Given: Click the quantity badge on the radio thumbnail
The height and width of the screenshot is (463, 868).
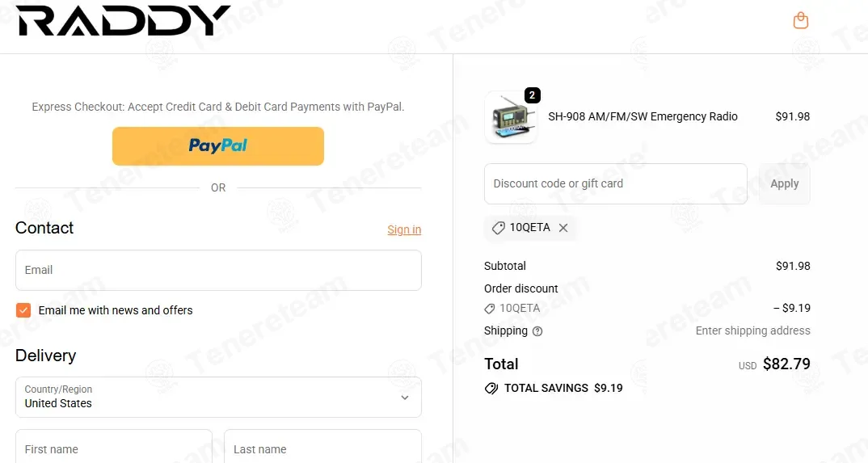Looking at the screenshot, I should (532, 95).
